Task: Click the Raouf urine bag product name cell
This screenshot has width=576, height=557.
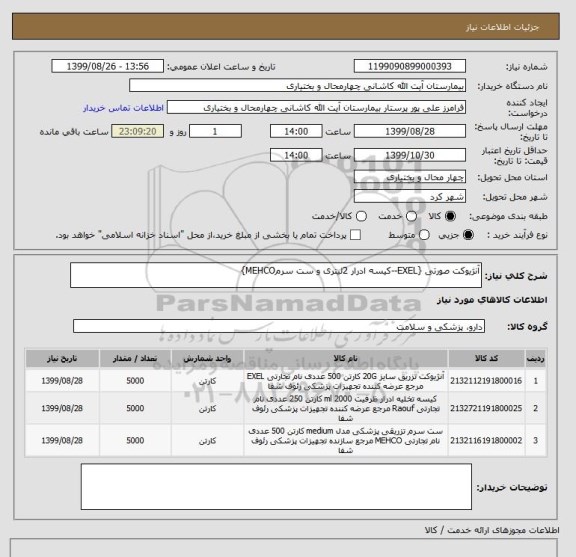Action: click(346, 408)
